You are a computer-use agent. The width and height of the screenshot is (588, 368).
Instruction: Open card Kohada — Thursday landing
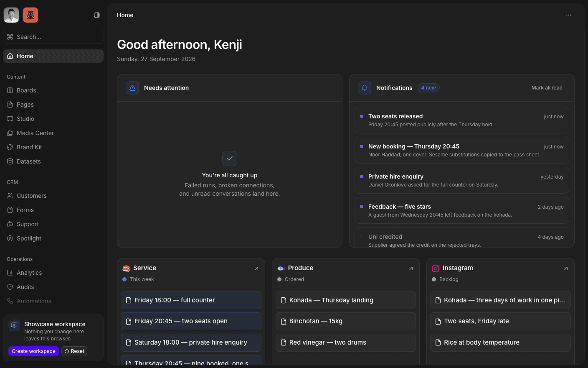tap(346, 300)
